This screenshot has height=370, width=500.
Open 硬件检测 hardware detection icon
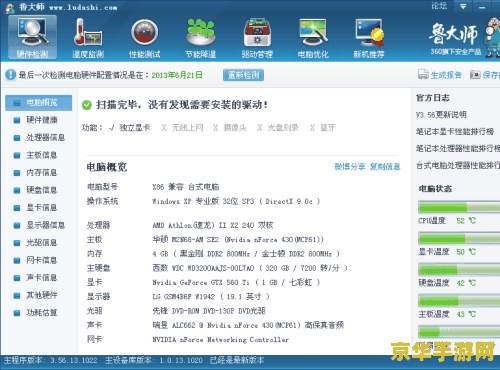coord(33,37)
